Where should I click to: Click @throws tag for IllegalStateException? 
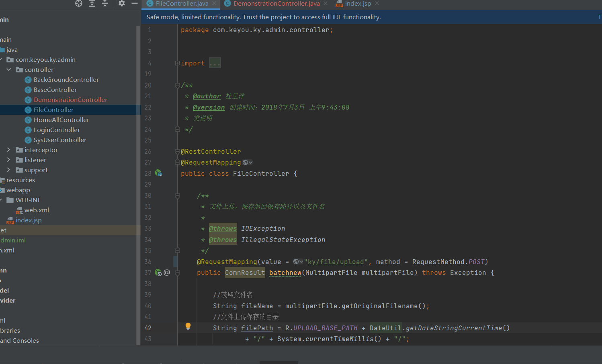click(223, 240)
